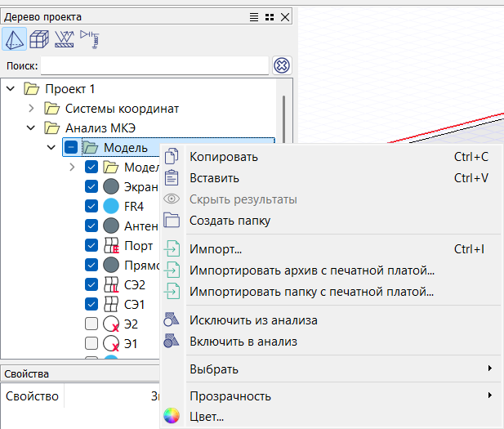Select Создать папку menu entry
Screen dimensions: 504x429
(x=230, y=221)
